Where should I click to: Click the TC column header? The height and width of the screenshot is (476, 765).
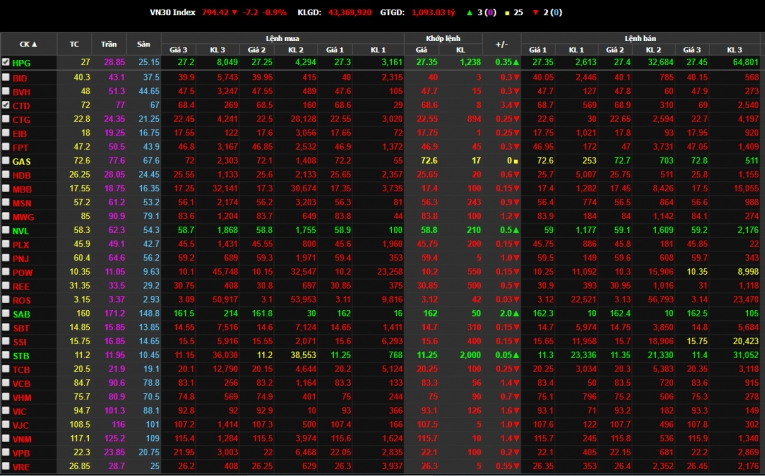74,44
